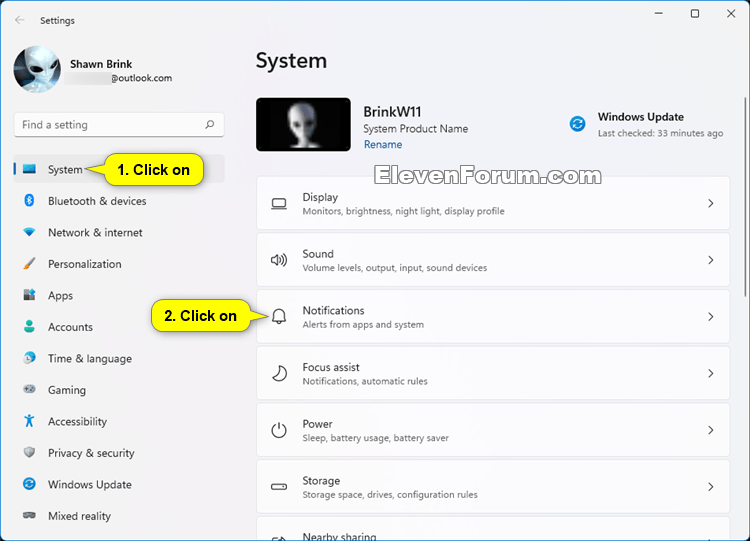The image size is (750, 541).
Task: Minimize the Settings window
Action: click(659, 13)
